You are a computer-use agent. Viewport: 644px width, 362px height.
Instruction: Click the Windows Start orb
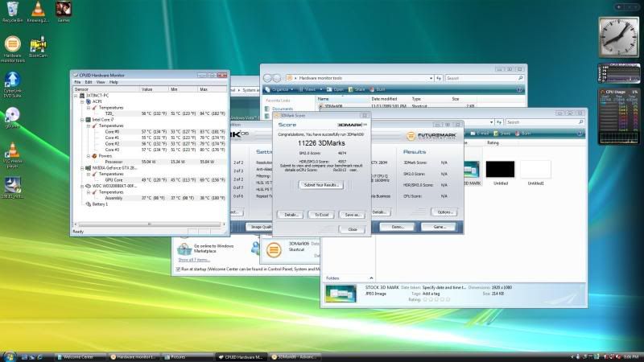point(9,356)
